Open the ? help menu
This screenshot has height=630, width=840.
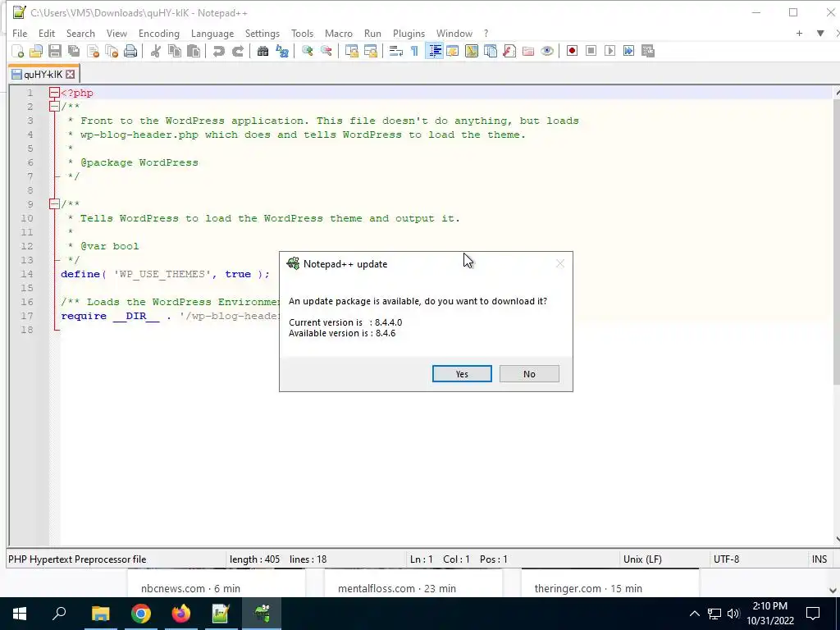(x=486, y=33)
